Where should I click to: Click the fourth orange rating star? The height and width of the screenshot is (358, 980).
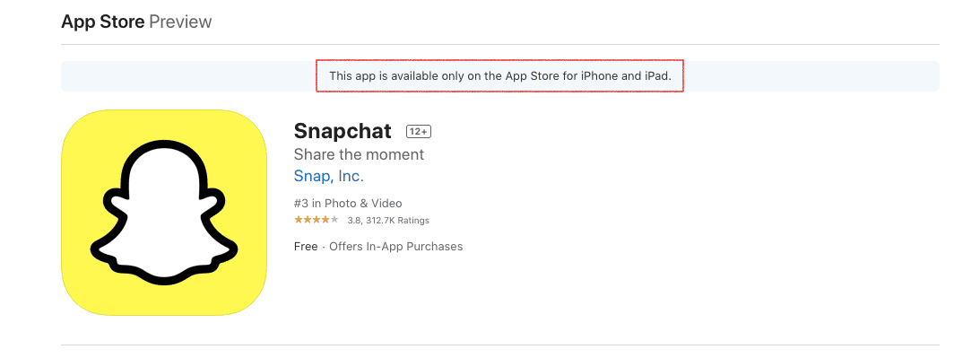pos(325,220)
